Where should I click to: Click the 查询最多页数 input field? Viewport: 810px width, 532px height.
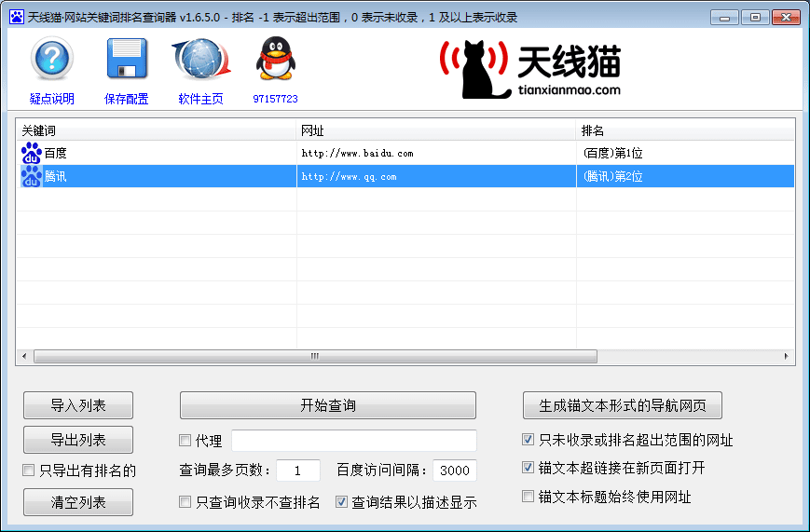pyautogui.click(x=298, y=471)
